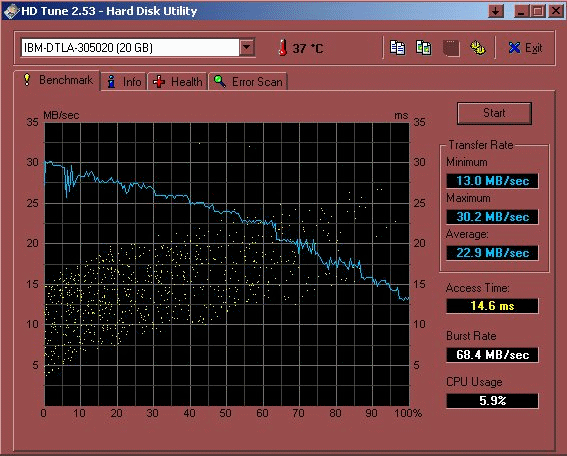Image resolution: width=567 pixels, height=456 pixels.
Task: Open the options gear icon
Action: 477,48
